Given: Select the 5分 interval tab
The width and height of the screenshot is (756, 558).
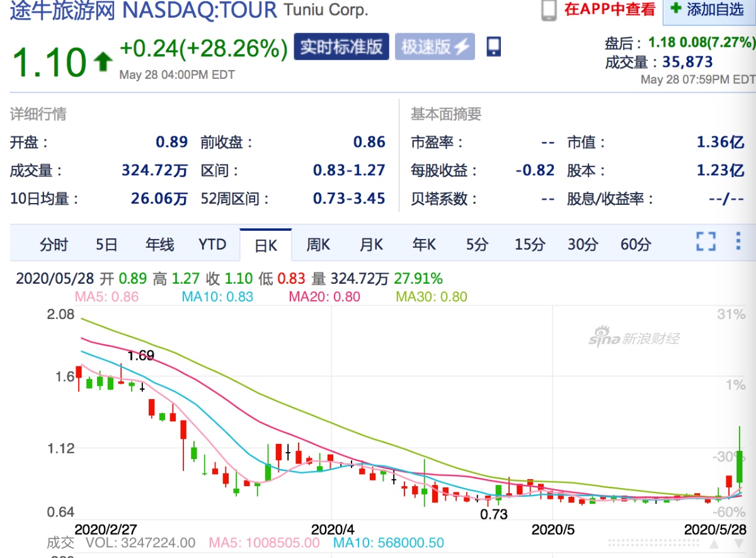Looking at the screenshot, I should tap(477, 245).
